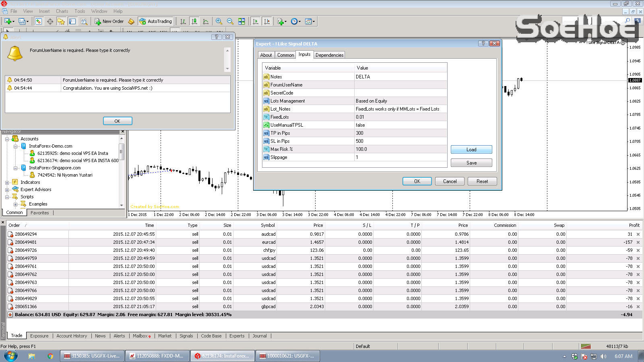Load saved expert input settings
This screenshot has height=362, width=644.
[471, 149]
